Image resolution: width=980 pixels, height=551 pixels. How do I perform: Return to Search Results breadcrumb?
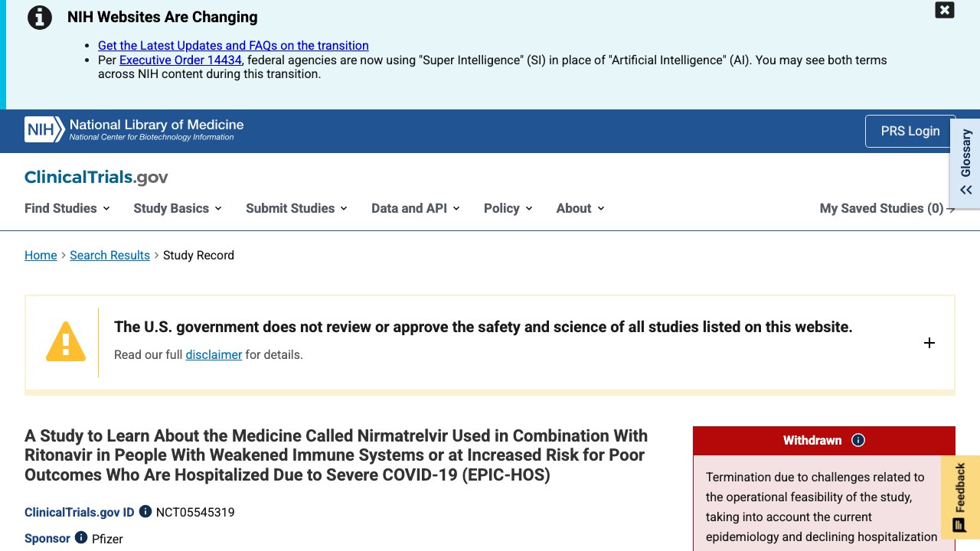tap(109, 256)
